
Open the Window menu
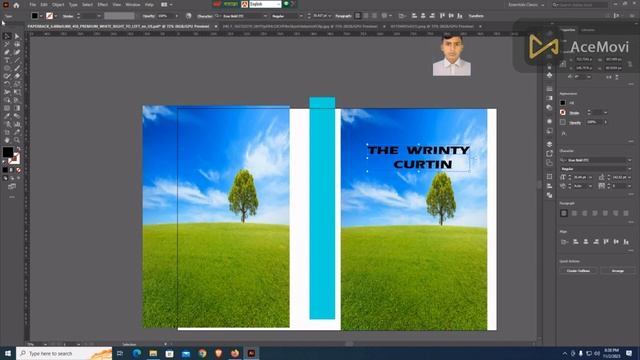pos(133,4)
